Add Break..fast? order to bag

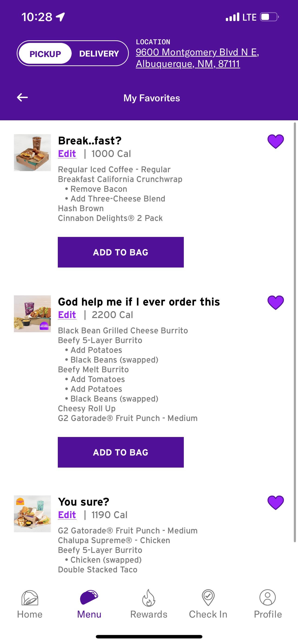click(121, 252)
